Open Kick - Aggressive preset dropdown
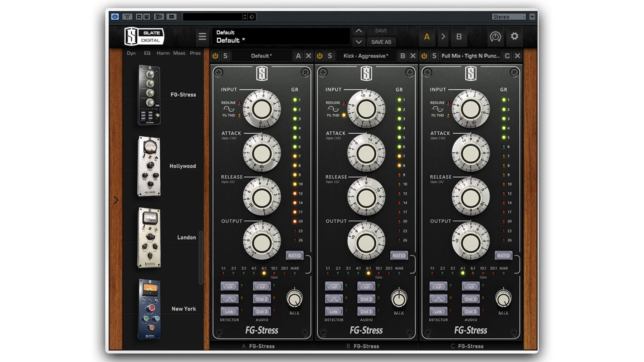The height and width of the screenshot is (362, 644). click(366, 56)
